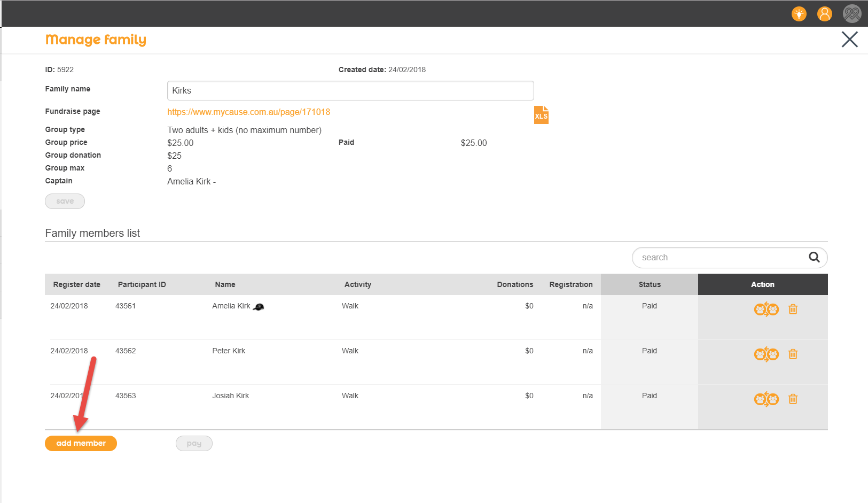The width and height of the screenshot is (868, 503).
Task: Export family data with the XLS icon
Action: click(x=541, y=115)
